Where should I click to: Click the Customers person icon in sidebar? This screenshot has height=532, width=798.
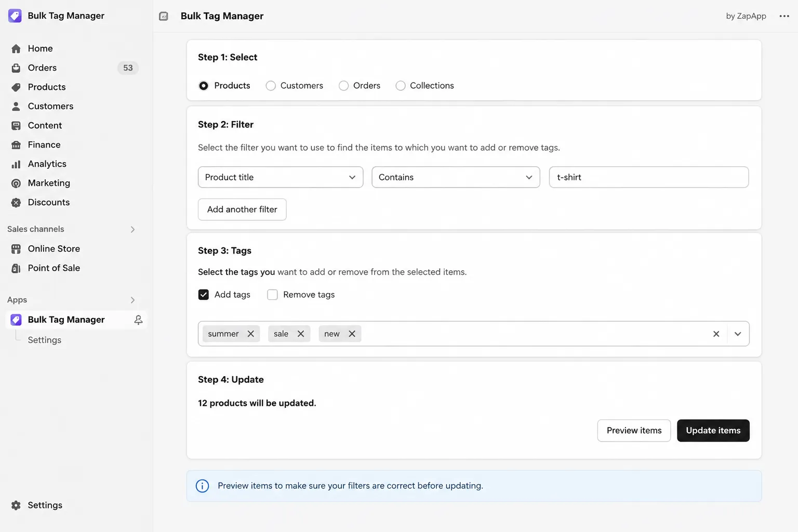(16, 107)
